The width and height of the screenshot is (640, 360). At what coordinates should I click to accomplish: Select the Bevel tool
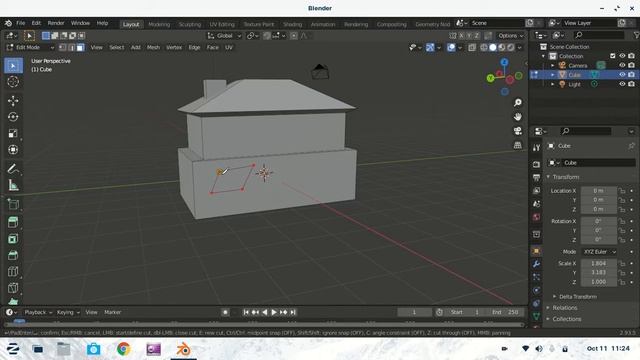click(x=13, y=255)
